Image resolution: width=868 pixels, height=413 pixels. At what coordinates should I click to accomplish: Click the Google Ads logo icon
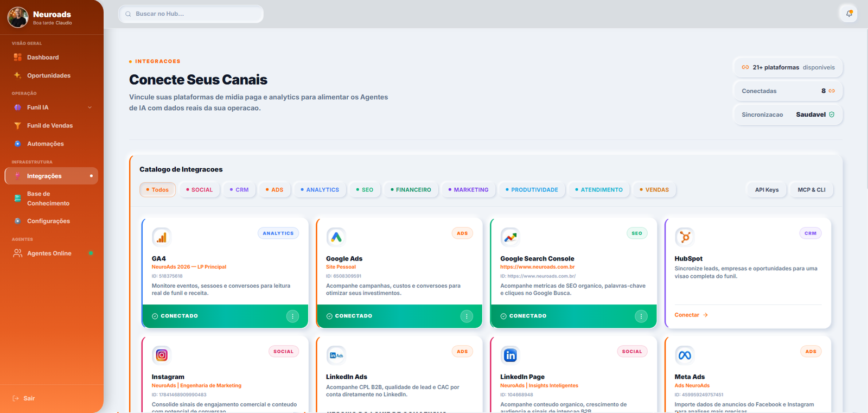pyautogui.click(x=336, y=237)
